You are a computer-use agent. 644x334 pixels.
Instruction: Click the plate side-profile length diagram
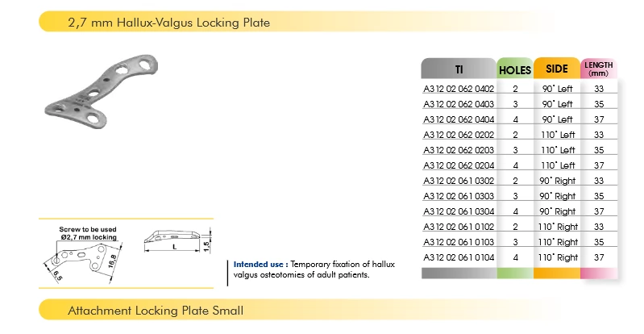point(177,240)
